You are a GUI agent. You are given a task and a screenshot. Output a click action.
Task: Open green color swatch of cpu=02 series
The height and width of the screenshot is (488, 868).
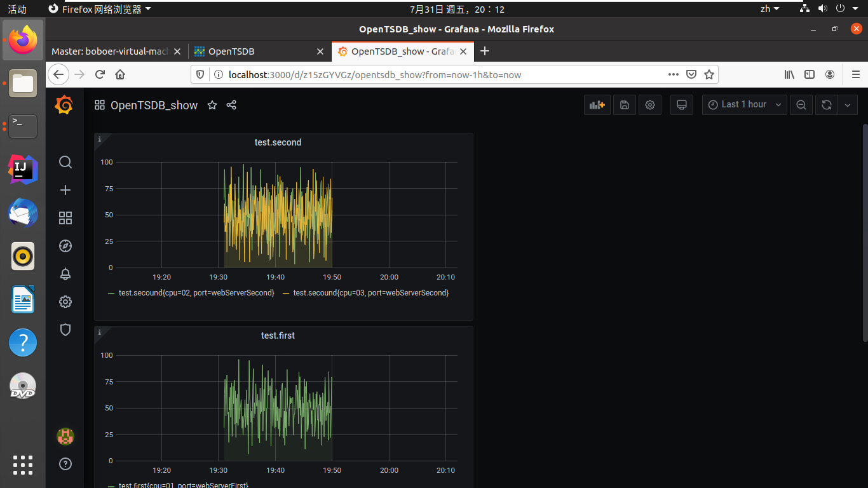111,293
